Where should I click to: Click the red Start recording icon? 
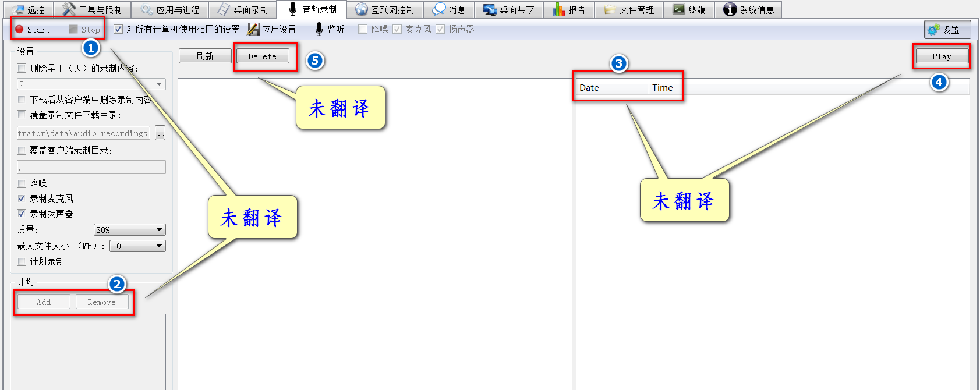pos(19,29)
